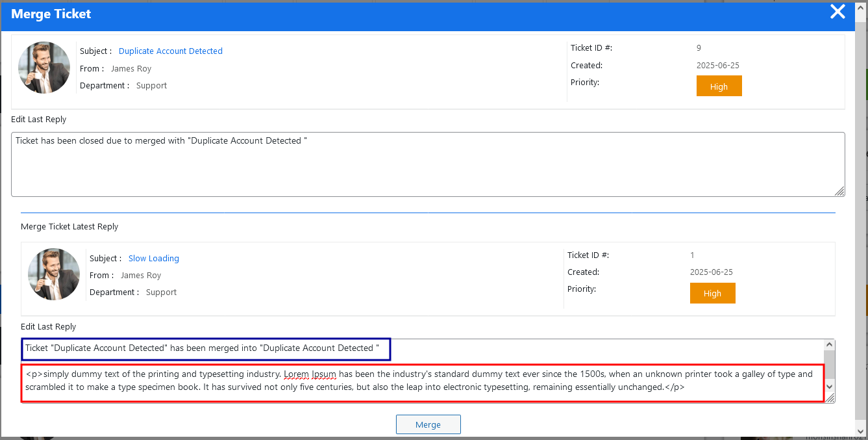Close the Merge Ticket dialog
The height and width of the screenshot is (440, 868).
tap(837, 12)
